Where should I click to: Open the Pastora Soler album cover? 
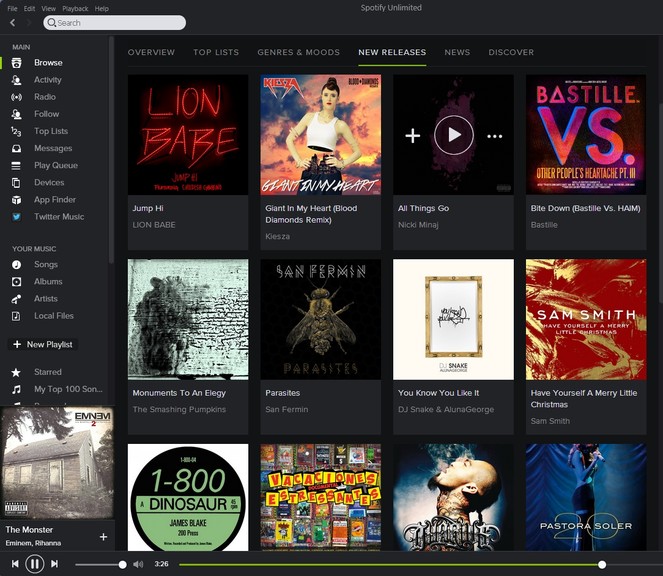(x=586, y=497)
